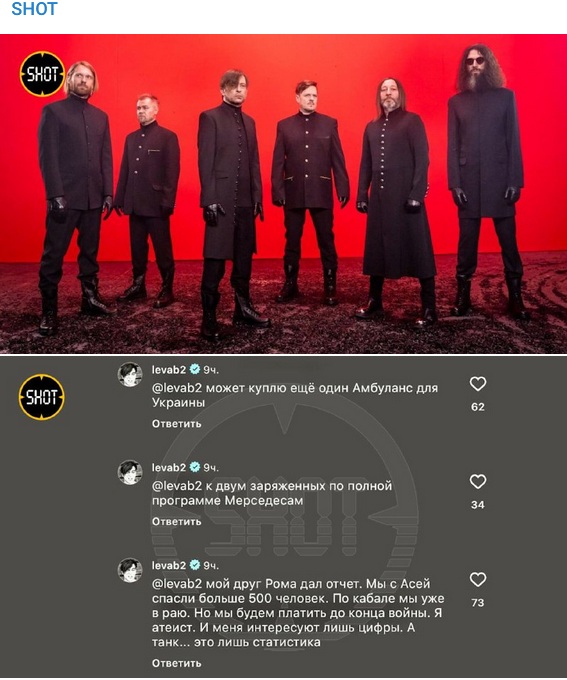The width and height of the screenshot is (567, 680).
Task: Click verified badge in first comment
Action: pyautogui.click(x=195, y=369)
